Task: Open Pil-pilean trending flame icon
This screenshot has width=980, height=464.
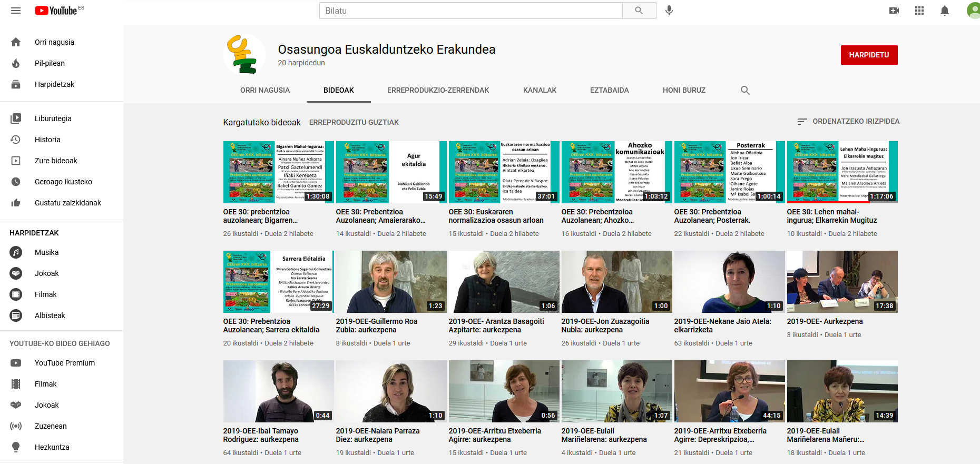Action: pos(16,63)
